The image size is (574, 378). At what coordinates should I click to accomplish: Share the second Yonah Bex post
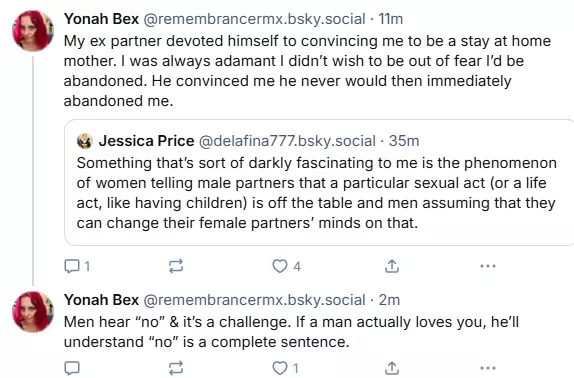point(392,368)
